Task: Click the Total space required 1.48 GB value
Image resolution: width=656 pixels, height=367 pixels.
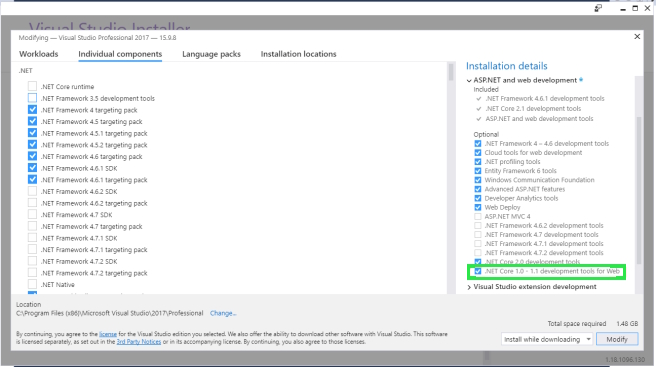Action: (x=627, y=323)
